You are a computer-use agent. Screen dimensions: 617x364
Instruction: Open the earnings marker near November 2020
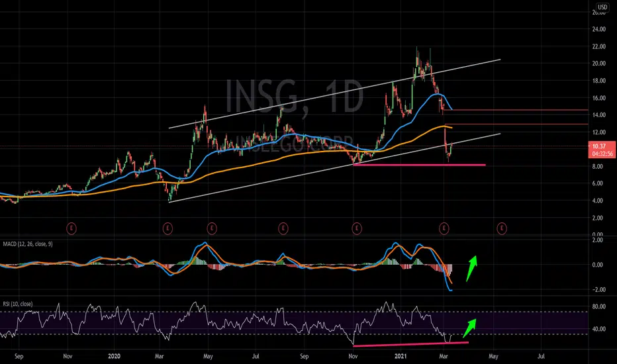pos(357,228)
